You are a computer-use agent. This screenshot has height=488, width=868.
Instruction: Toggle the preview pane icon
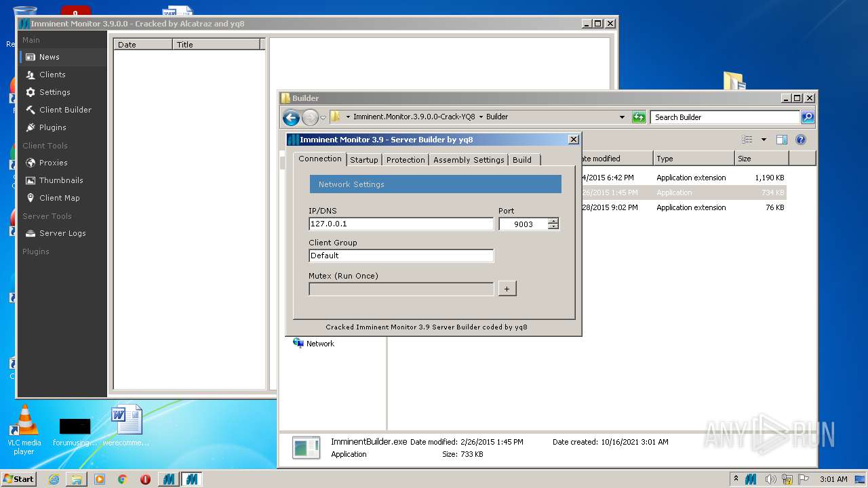point(781,140)
